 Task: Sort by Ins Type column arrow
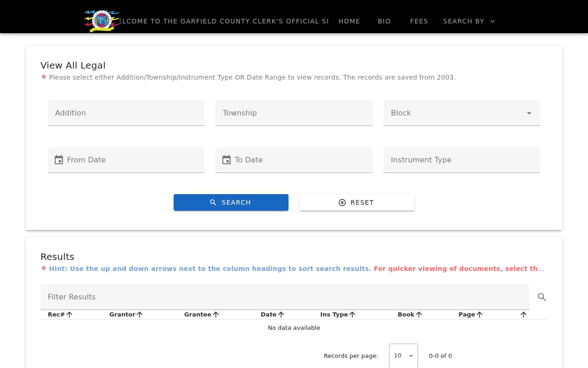click(x=352, y=315)
